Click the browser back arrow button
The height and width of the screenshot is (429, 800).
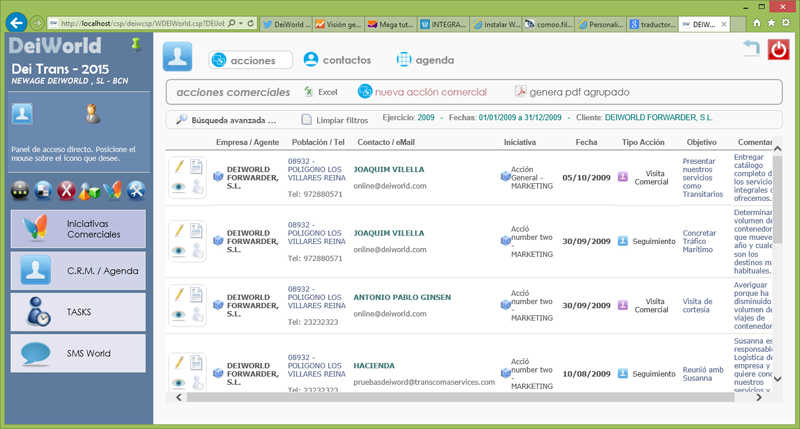[16, 23]
